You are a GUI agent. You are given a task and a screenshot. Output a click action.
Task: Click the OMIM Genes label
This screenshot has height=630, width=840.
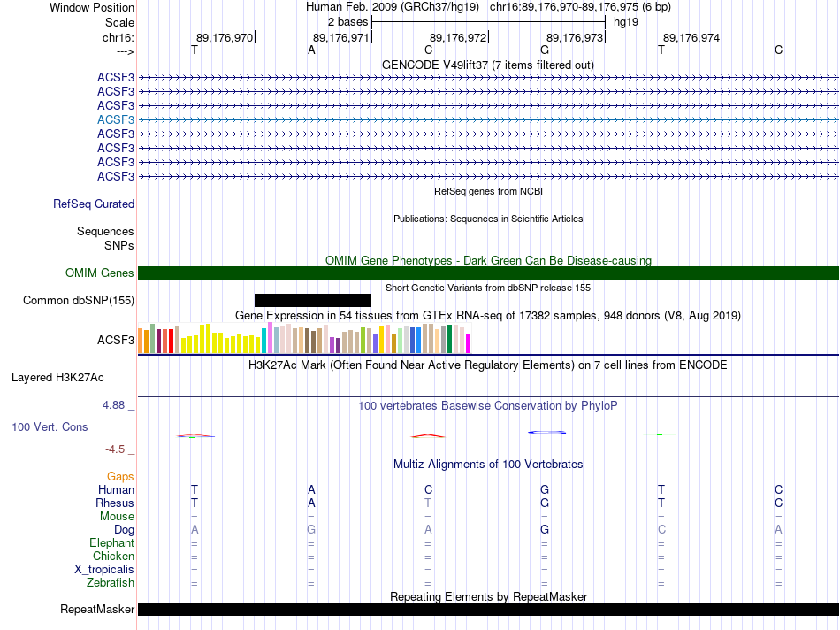(x=100, y=273)
